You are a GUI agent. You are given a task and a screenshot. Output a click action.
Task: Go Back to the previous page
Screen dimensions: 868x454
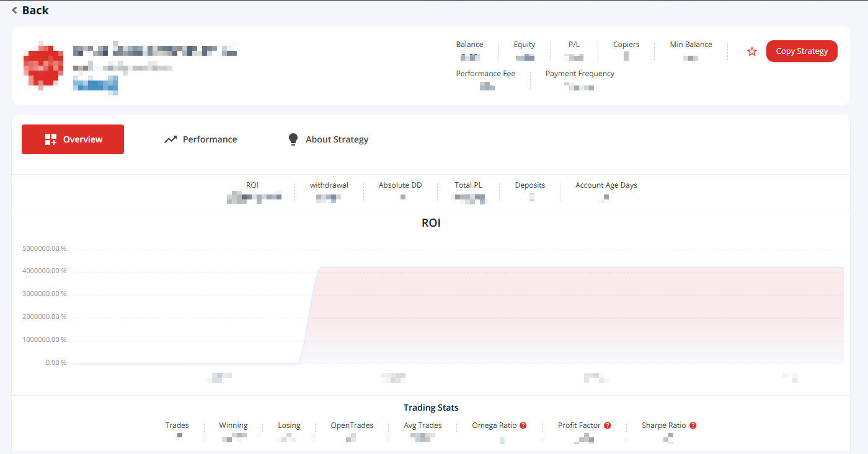pyautogui.click(x=30, y=11)
